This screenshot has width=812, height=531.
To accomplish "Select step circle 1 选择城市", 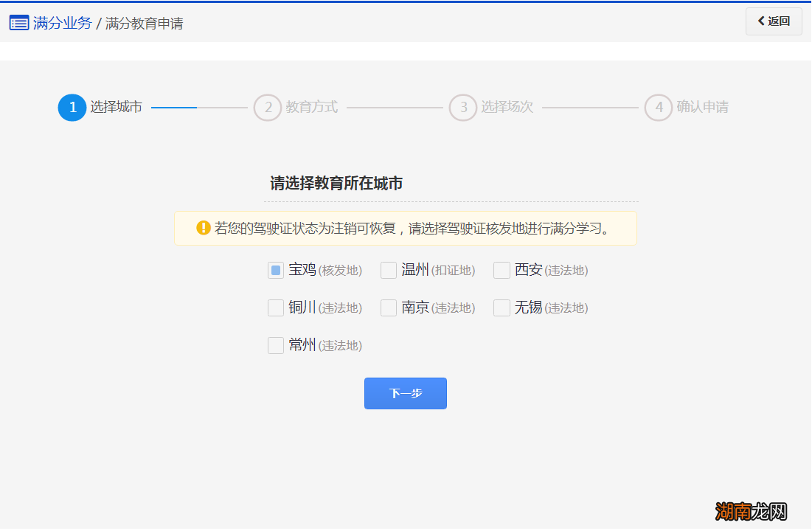I will [72, 107].
